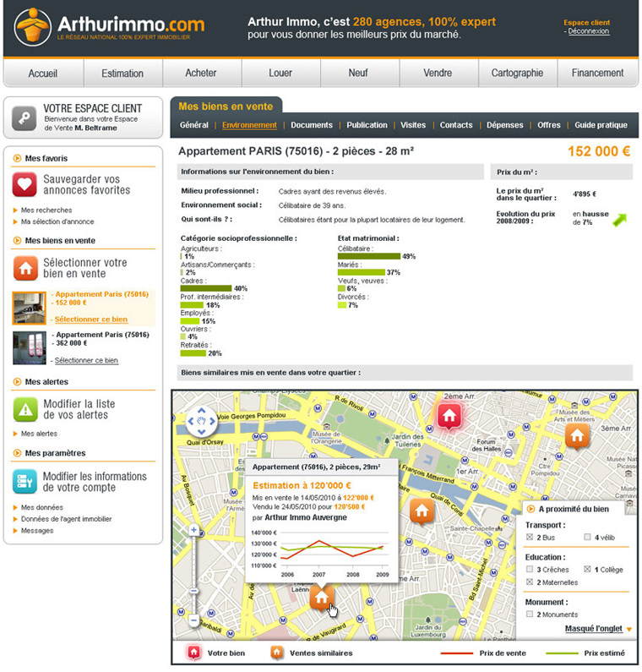Click the Arthurimmo.com logo
Viewport: 642px width, 672px height.
pos(109,27)
